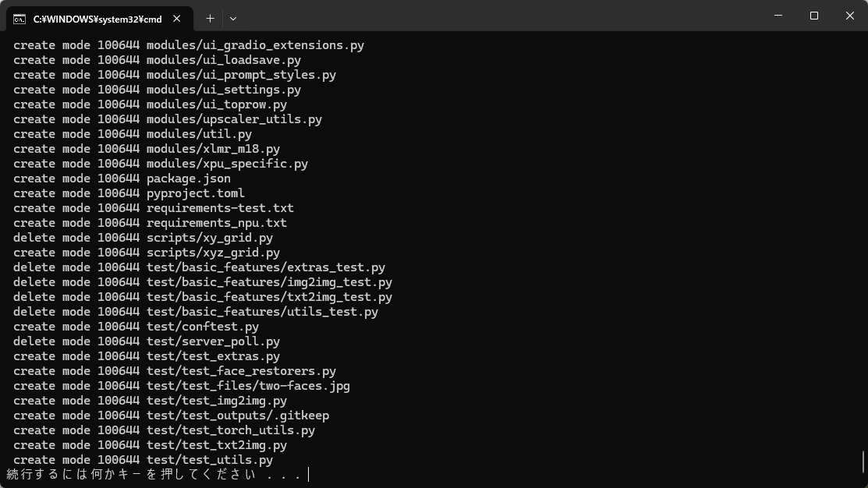Click the scripts/xyz_grid.py line
868x488 pixels.
[147, 253]
